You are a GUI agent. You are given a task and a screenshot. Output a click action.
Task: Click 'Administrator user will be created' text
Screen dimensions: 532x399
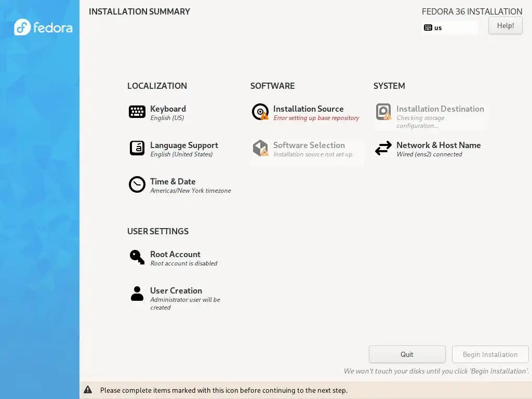tap(185, 303)
